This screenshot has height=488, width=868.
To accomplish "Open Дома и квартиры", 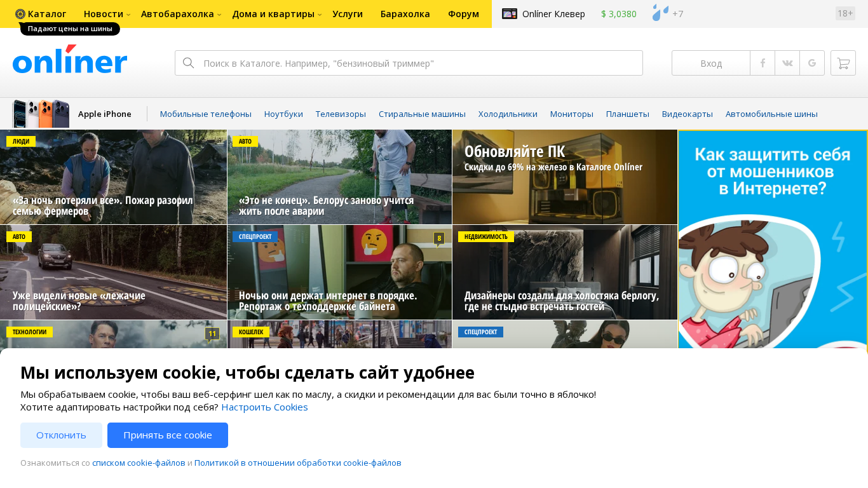I will click(273, 14).
